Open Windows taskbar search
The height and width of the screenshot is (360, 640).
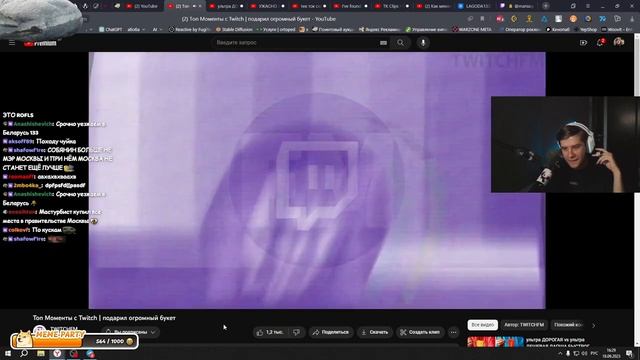pyautogui.click(x=24, y=353)
